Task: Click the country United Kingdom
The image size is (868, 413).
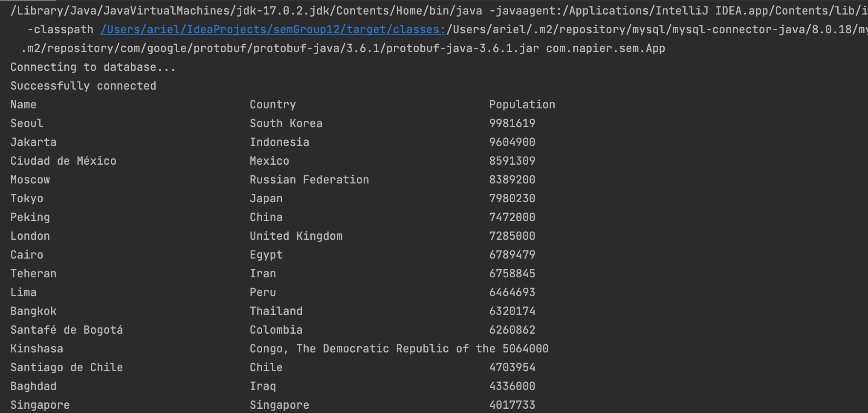Action: (x=296, y=236)
